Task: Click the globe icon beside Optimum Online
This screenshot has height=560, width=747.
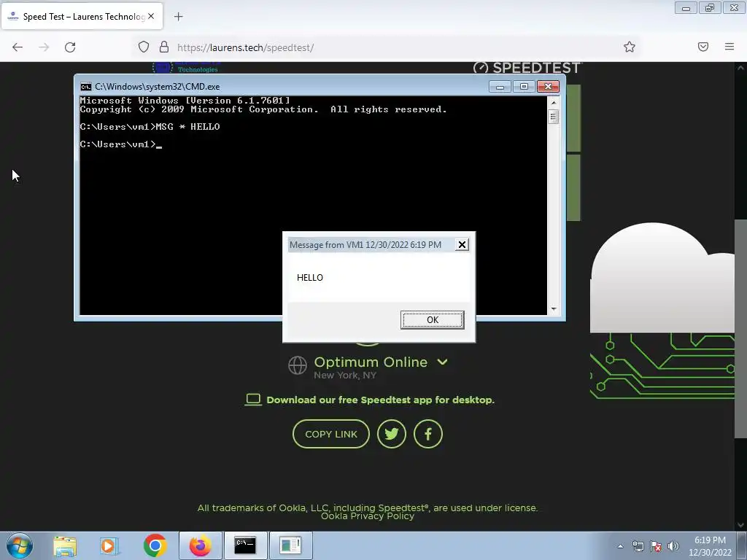Action: (x=298, y=365)
